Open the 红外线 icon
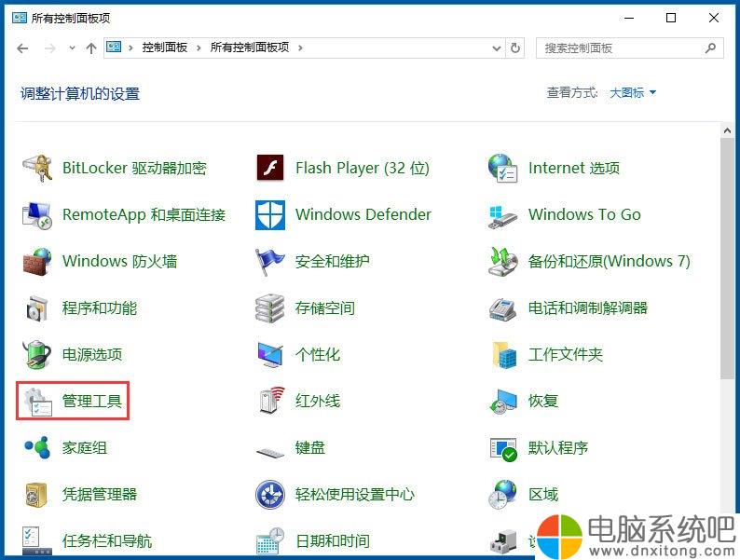The height and width of the screenshot is (560, 740). click(272, 401)
